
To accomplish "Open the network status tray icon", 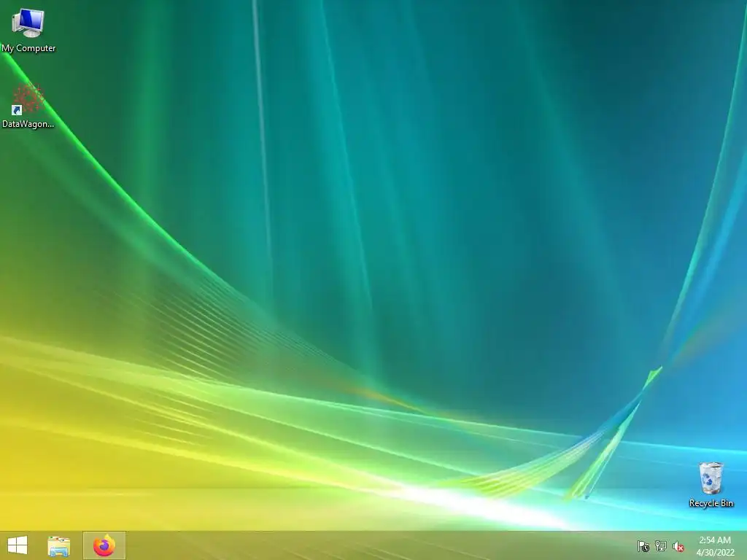I will 661,546.
